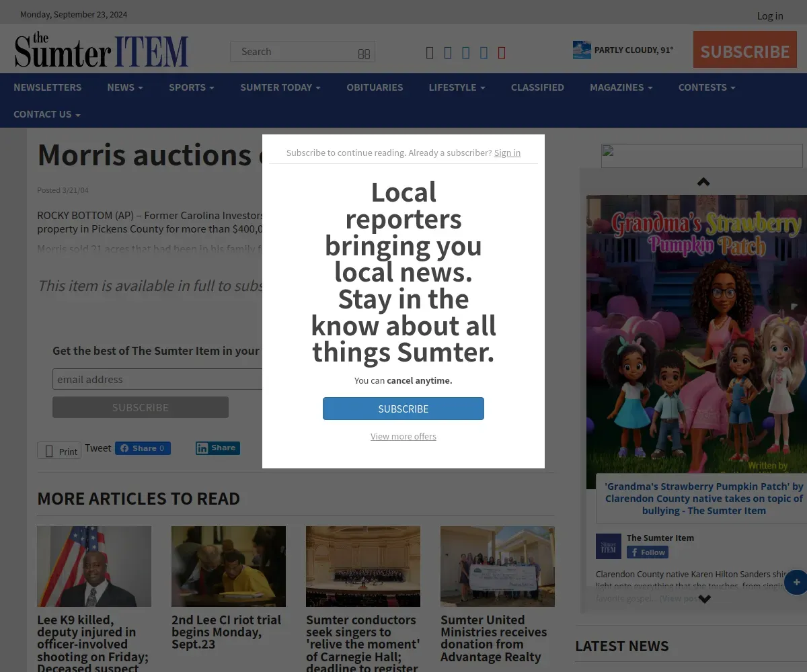Click the 'Morris auctions' article headline
807x672 pixels.
tap(149, 155)
